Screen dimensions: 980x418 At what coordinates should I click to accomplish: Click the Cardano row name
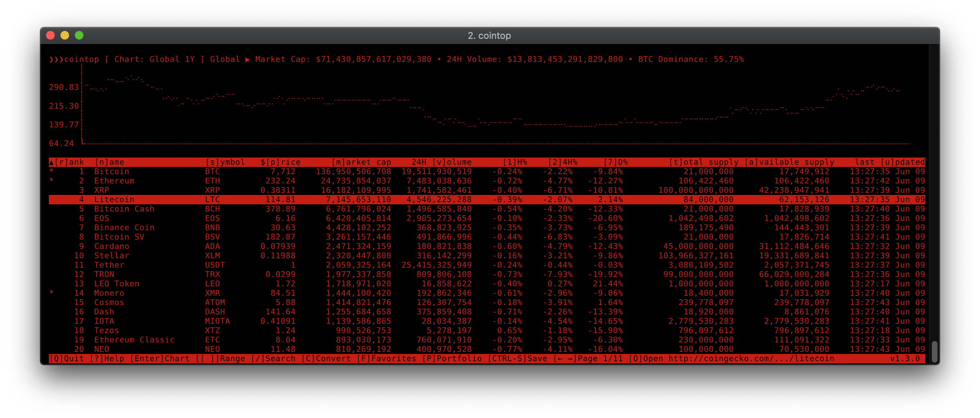[112, 246]
